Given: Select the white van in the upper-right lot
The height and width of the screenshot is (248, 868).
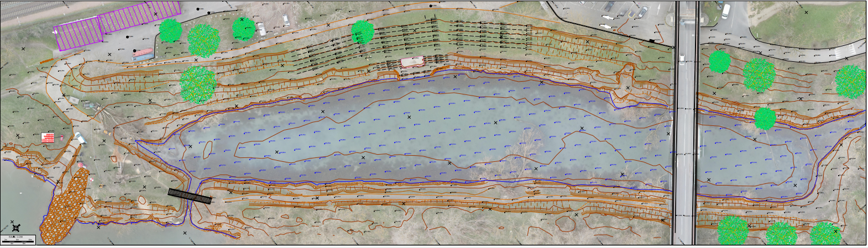Looking at the screenshot, I should coord(725,11).
